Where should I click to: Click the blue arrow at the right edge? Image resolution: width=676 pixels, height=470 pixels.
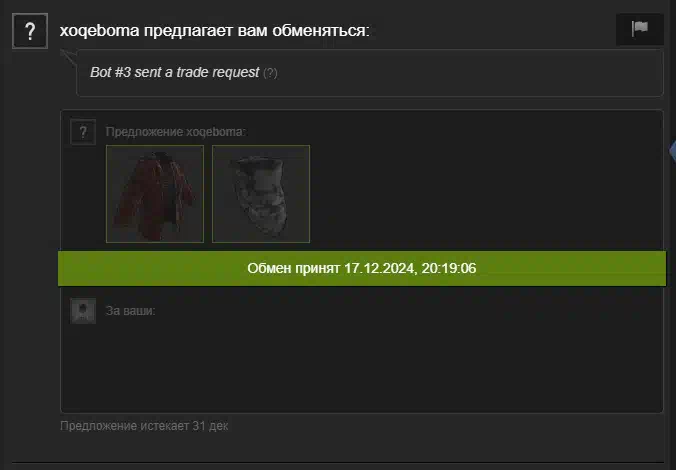[x=673, y=151]
